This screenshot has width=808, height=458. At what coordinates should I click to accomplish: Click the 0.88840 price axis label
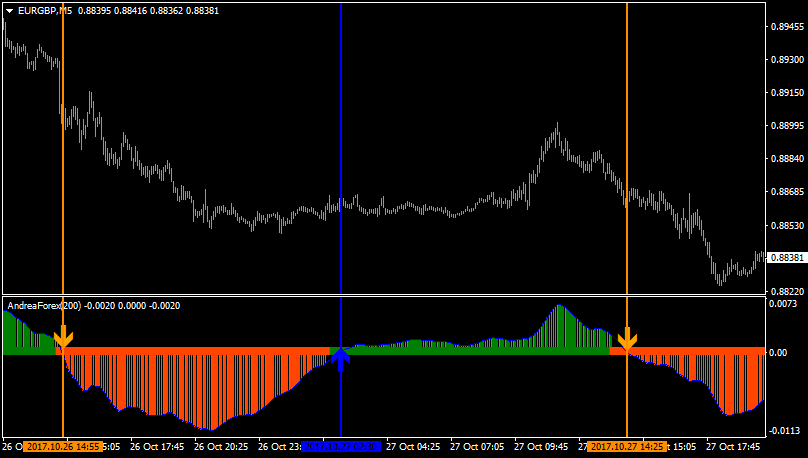pyautogui.click(x=786, y=159)
